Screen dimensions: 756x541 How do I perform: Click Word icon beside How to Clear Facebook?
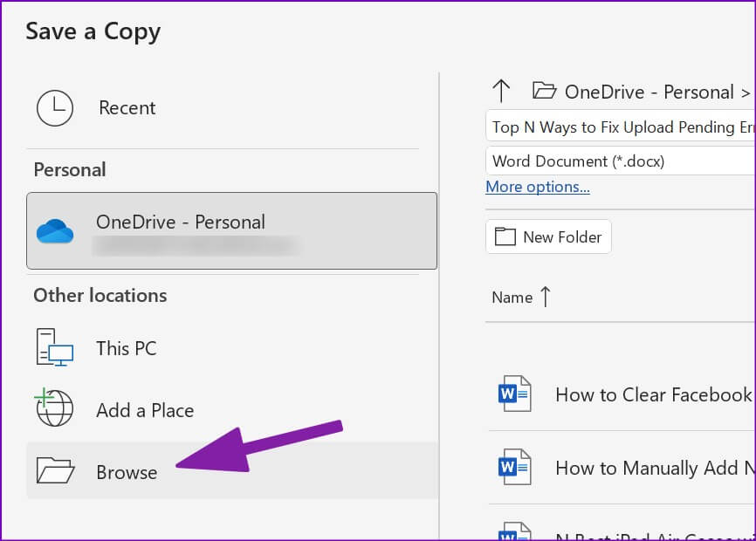(514, 394)
